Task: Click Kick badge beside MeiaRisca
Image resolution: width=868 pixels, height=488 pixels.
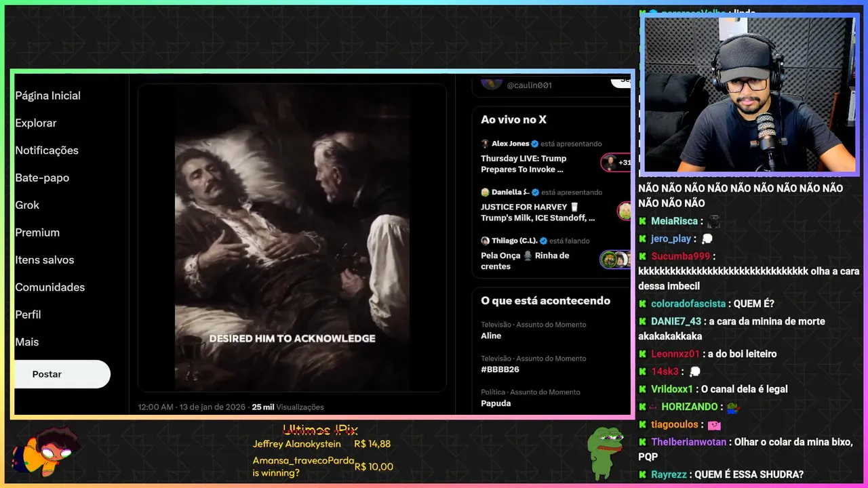Action: 643,221
